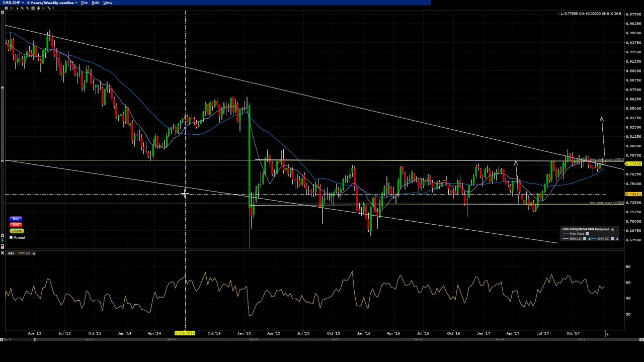Open Midpoint series settings wrench
The height and width of the screenshot is (362, 644).
[x=612, y=229]
